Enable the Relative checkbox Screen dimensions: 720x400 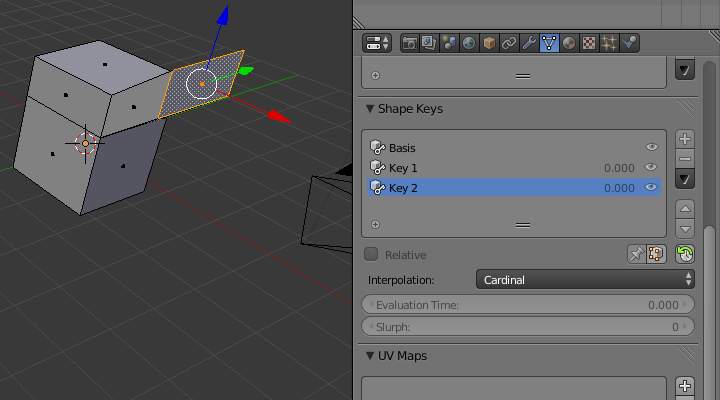point(371,254)
